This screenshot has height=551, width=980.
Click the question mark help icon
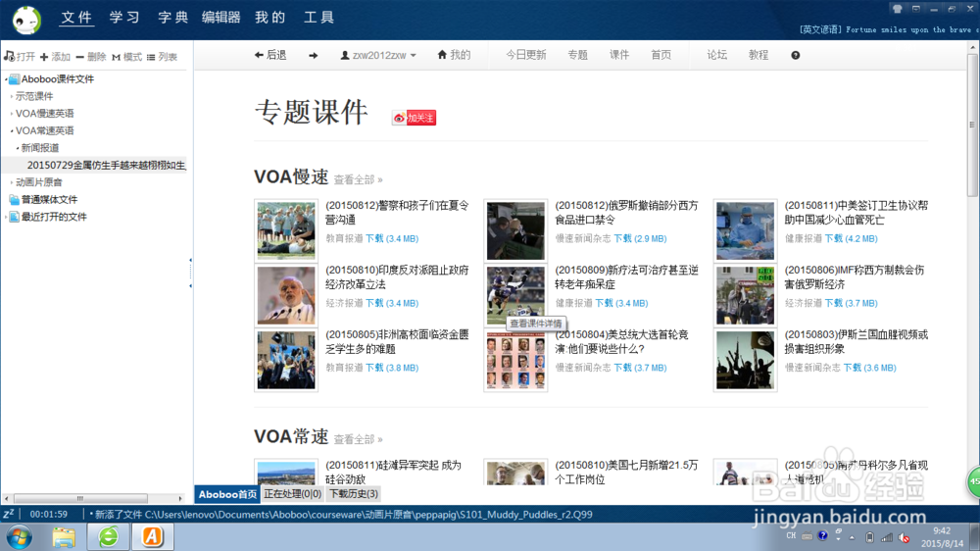point(795,55)
